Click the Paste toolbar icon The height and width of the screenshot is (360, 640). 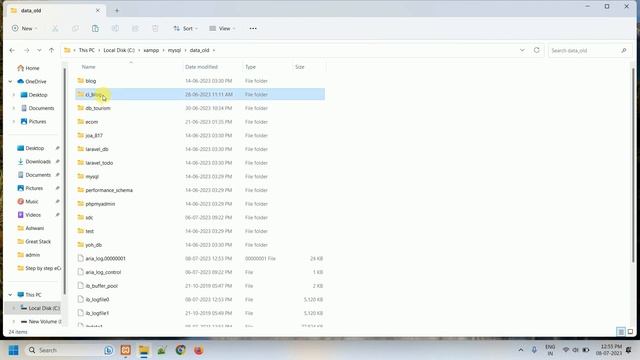point(95,29)
